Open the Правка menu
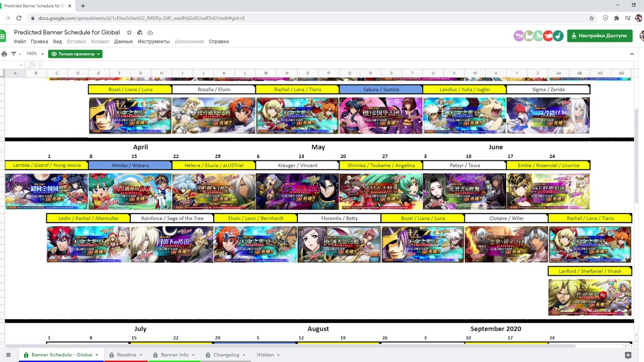Viewport: 644px width, 362px height. (x=39, y=42)
